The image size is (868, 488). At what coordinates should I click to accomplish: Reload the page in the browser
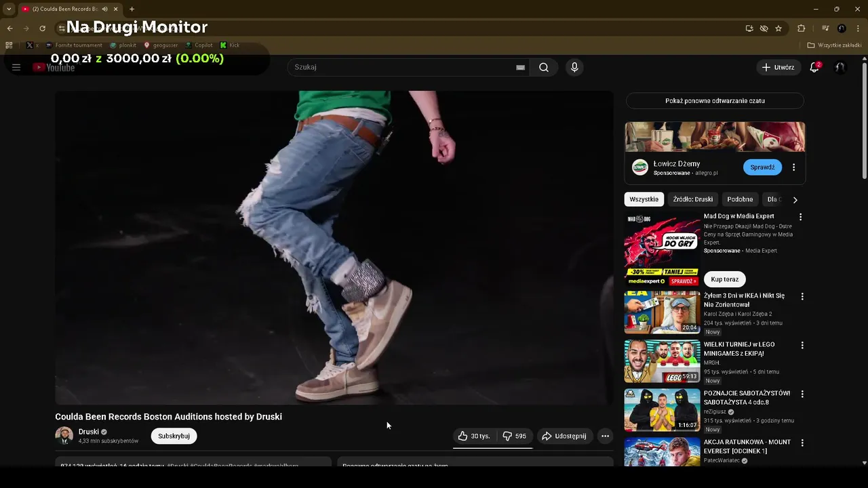tap(42, 28)
